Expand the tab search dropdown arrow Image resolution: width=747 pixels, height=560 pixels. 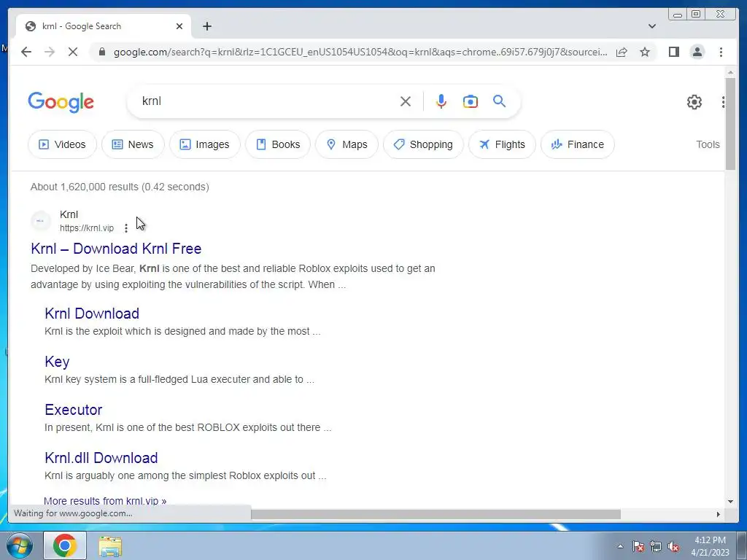[x=652, y=26]
